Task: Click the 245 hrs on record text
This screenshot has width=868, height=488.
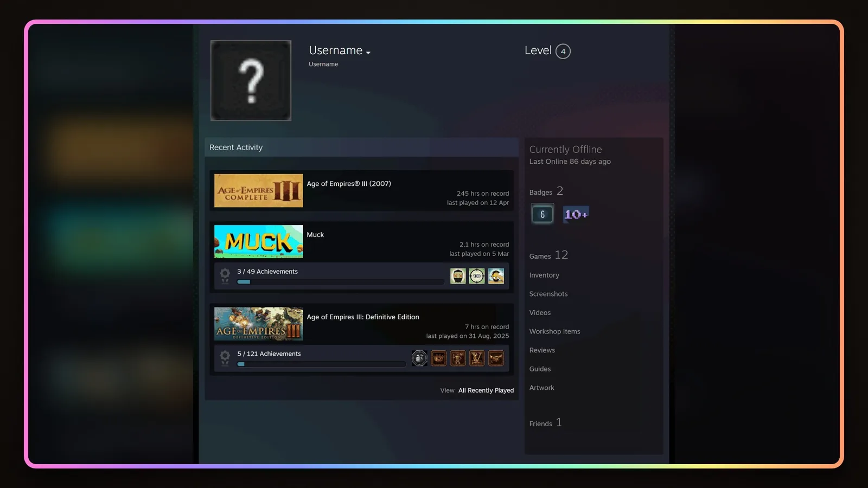Action: (483, 194)
